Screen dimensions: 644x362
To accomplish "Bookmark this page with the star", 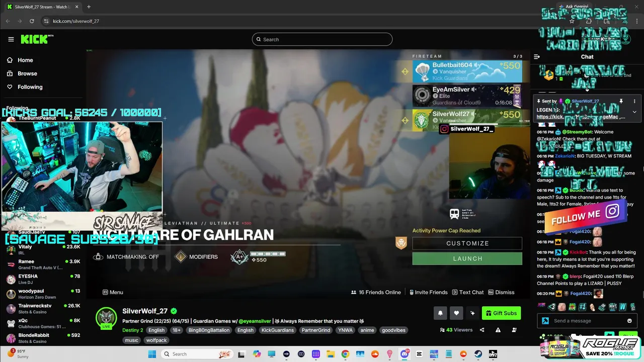I will (572, 21).
